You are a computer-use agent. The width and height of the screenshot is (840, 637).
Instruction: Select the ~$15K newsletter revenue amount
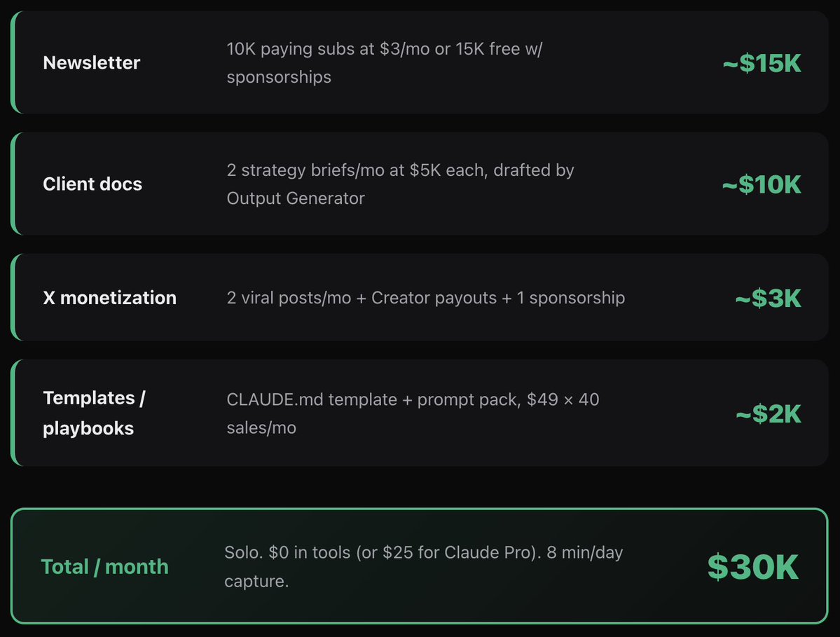(x=762, y=63)
